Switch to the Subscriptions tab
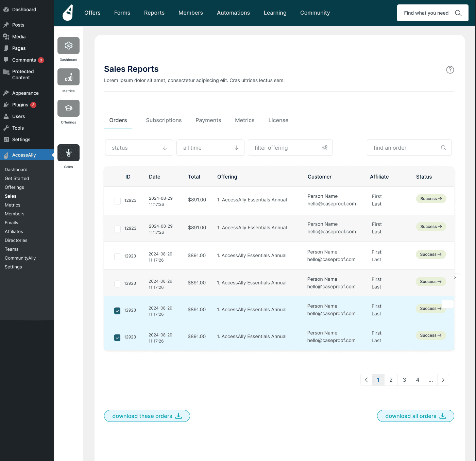 164,120
